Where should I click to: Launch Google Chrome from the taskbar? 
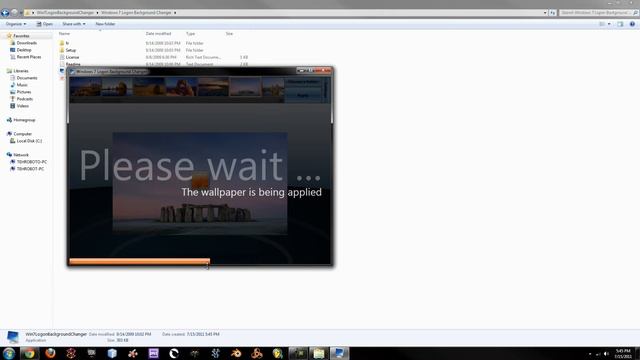pyautogui.click(x=29, y=353)
